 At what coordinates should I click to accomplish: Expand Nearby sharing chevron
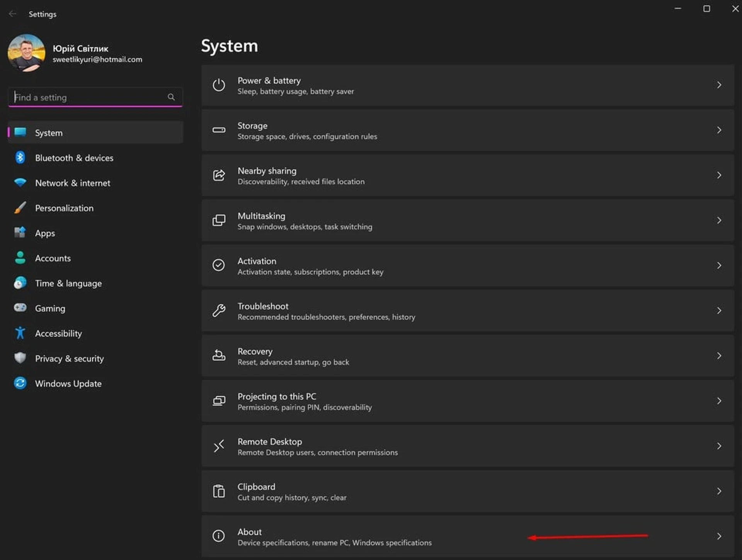point(719,175)
